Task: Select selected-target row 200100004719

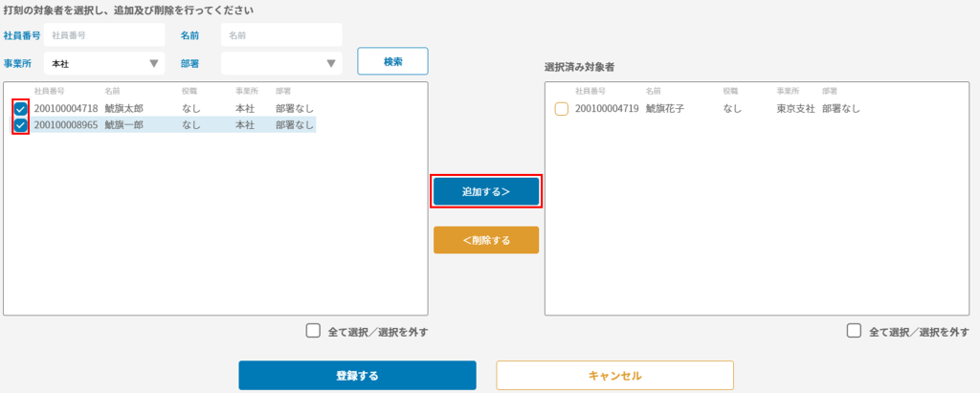Action: click(709, 109)
